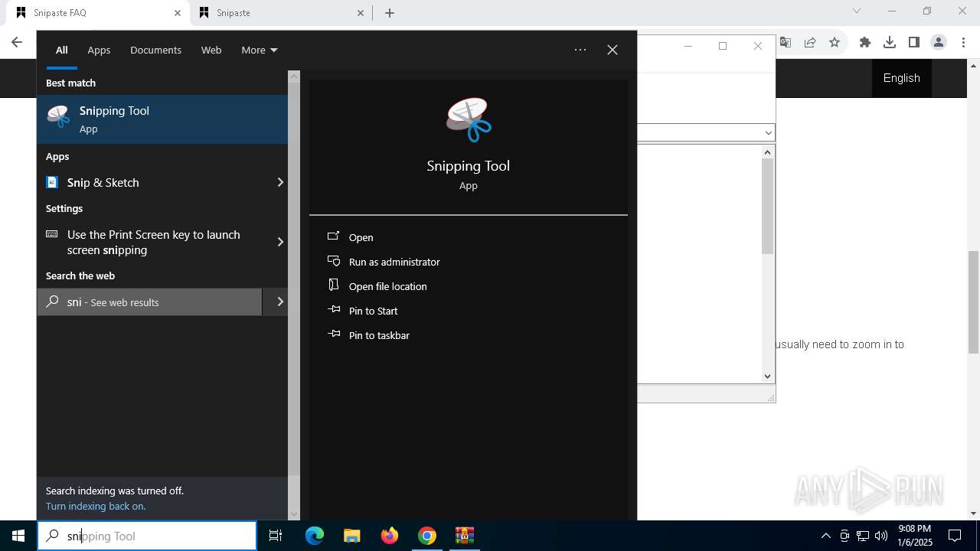
Task: Launch Microsoft Edge from taskbar
Action: [315, 536]
